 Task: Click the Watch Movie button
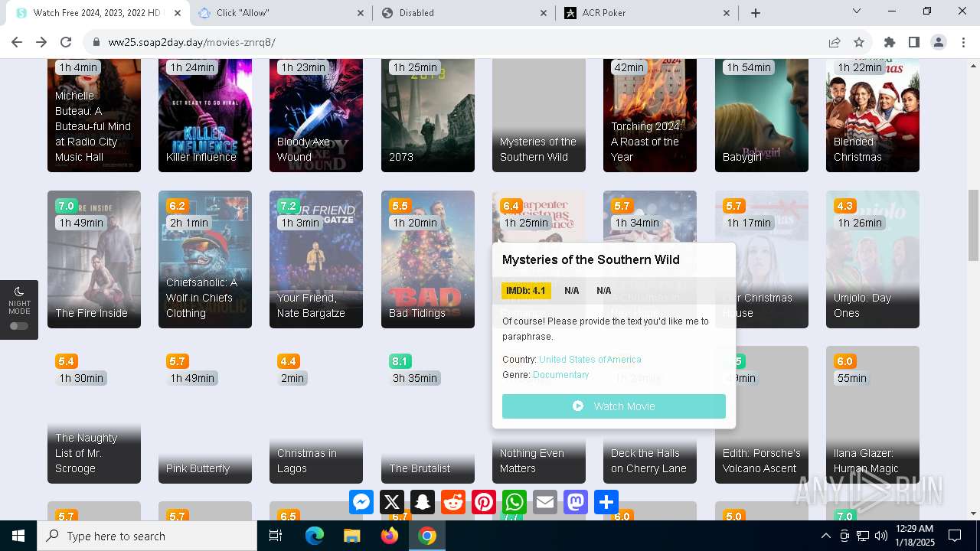614,406
